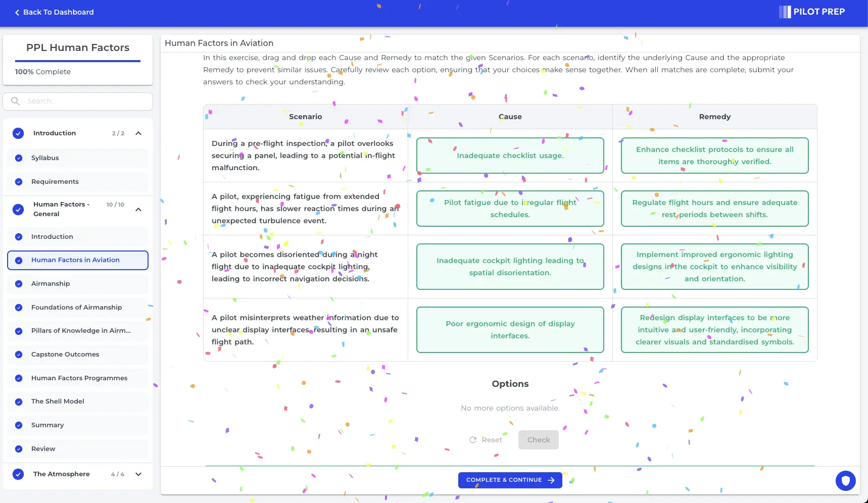Select 'Implement improved ergonomic lighting' remedy card
868x503 pixels.
coord(715,267)
